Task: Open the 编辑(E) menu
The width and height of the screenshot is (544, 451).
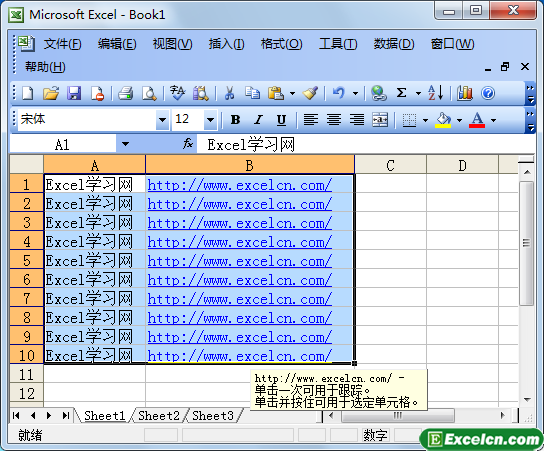Action: (x=117, y=44)
